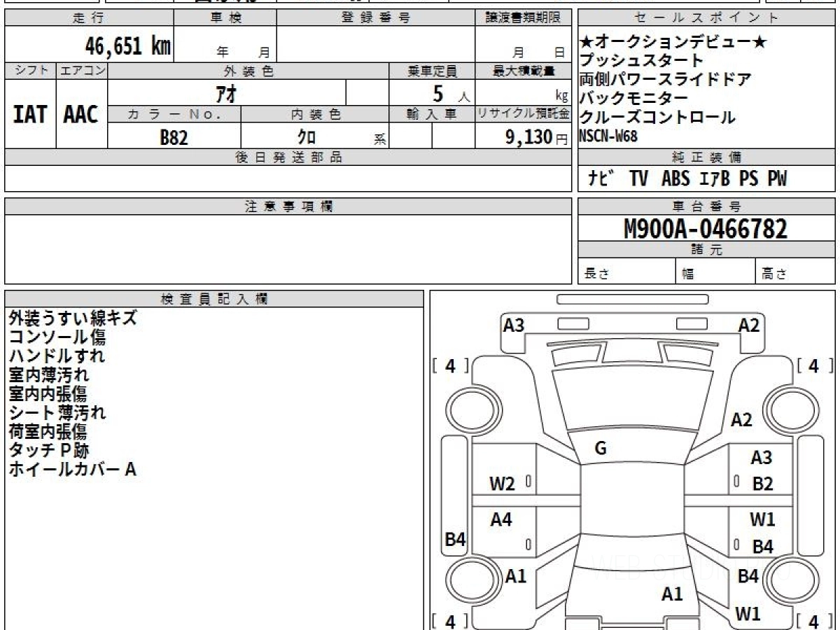Select the 室内薄汚れ note
The height and width of the screenshot is (630, 840).
[49, 374]
